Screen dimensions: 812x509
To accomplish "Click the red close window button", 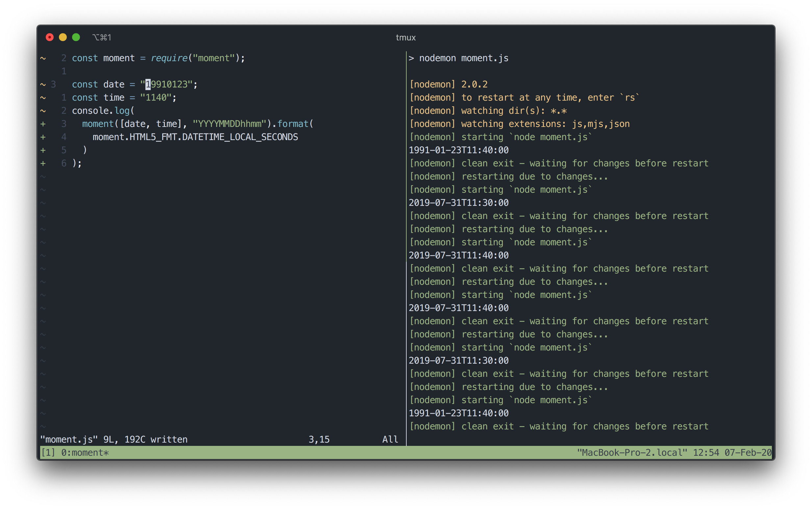I will click(49, 37).
